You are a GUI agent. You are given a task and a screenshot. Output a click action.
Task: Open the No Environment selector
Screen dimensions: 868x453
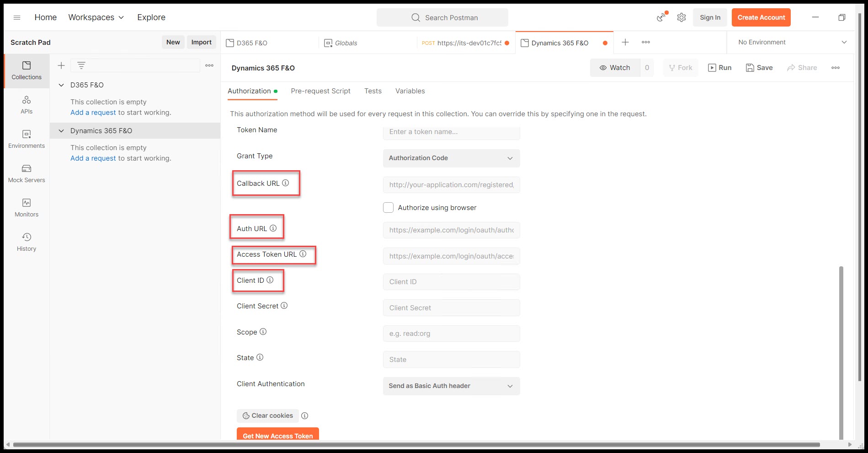point(792,42)
